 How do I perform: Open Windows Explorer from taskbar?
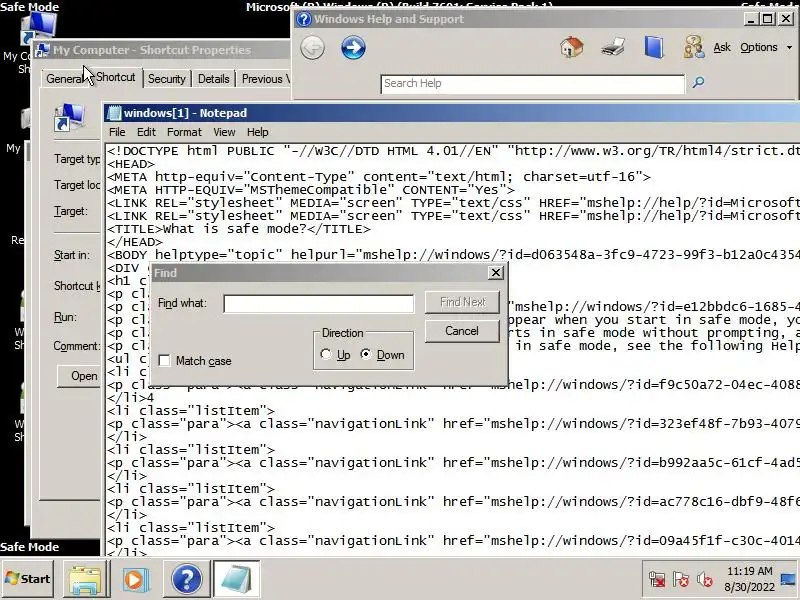pos(86,580)
